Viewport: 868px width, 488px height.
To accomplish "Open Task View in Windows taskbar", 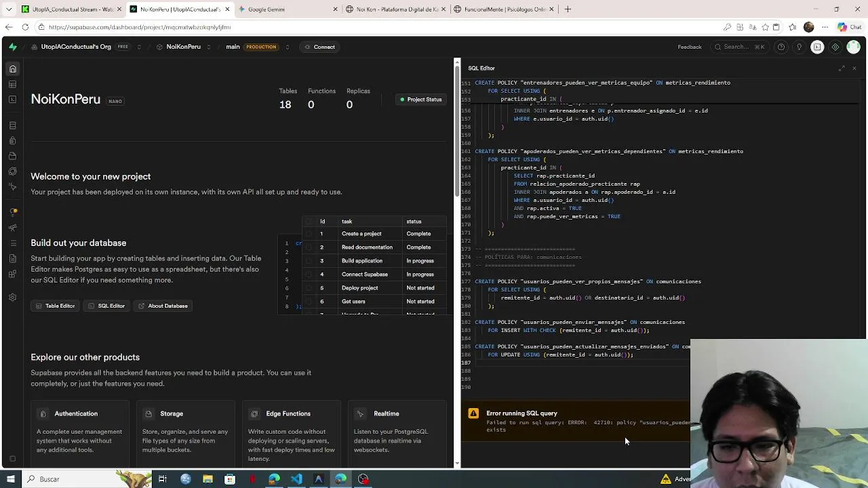I will click(163, 479).
